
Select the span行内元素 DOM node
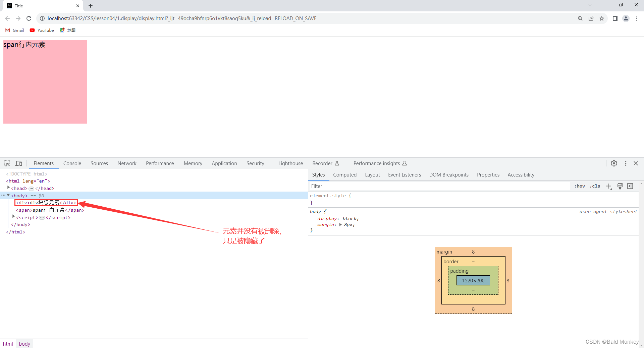click(50, 210)
